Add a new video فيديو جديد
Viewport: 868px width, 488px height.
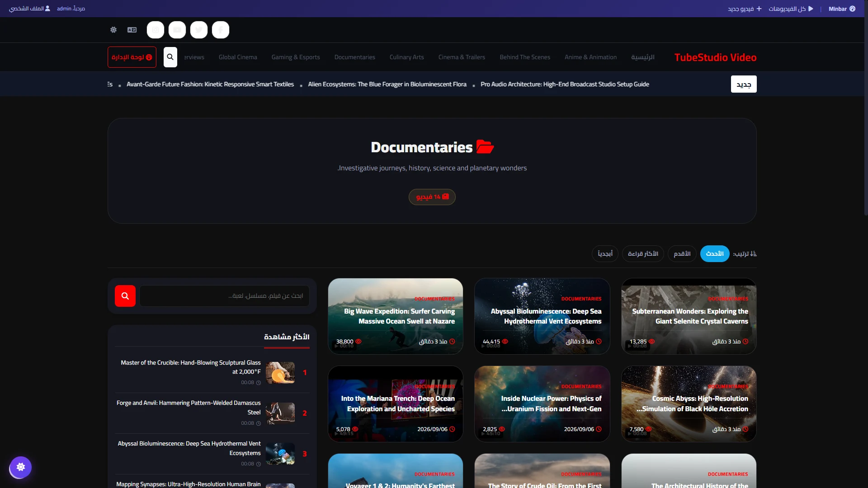pyautogui.click(x=745, y=9)
